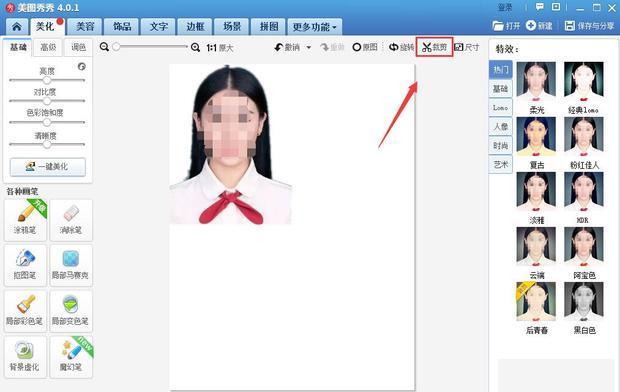
Task: Select the 基础 adjustment tab
Action: click(18, 47)
